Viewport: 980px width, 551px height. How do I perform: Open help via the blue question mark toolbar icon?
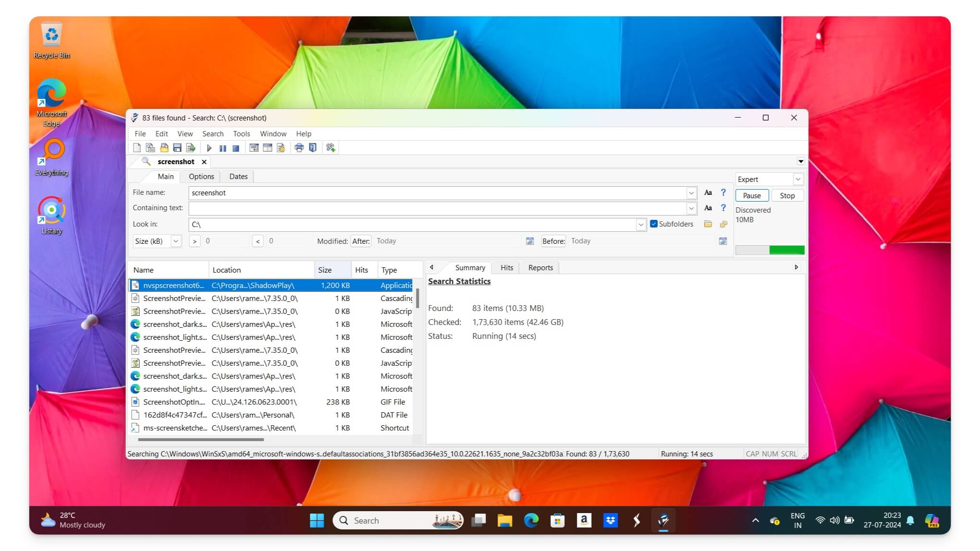click(x=312, y=147)
